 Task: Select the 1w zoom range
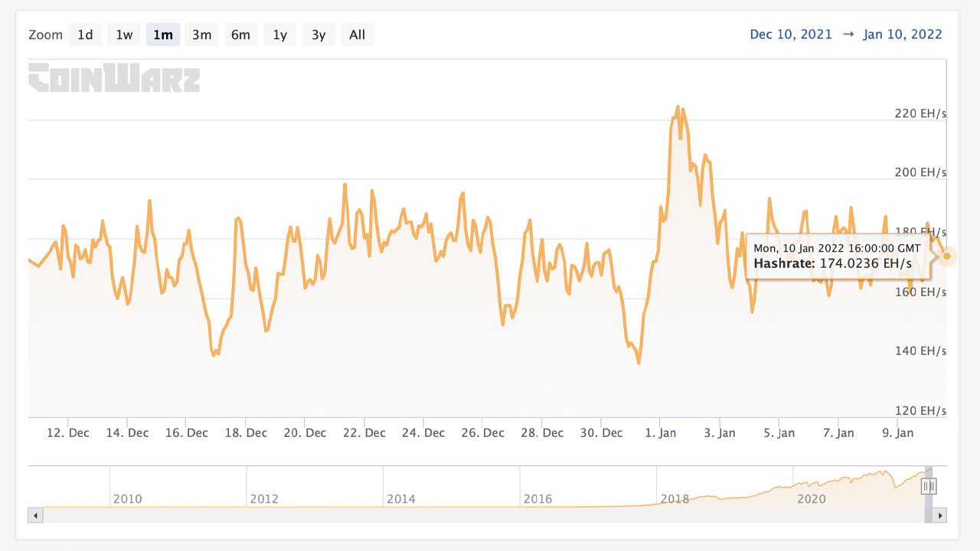(124, 34)
